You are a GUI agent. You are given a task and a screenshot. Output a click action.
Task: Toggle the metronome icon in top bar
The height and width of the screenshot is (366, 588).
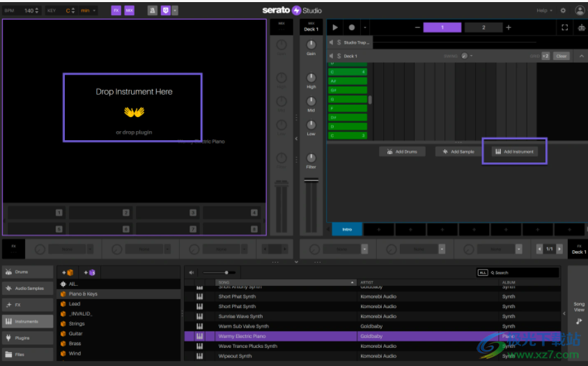coord(153,10)
